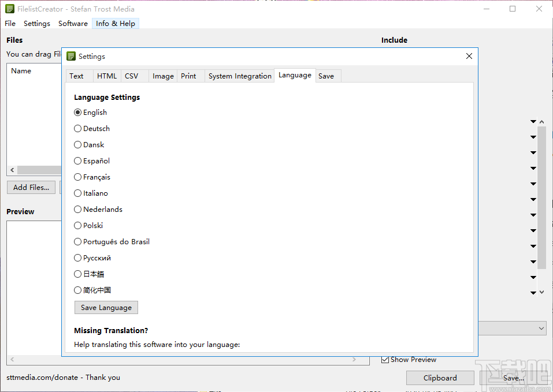Click the FilelistCreator icon in the title bar

click(10, 9)
